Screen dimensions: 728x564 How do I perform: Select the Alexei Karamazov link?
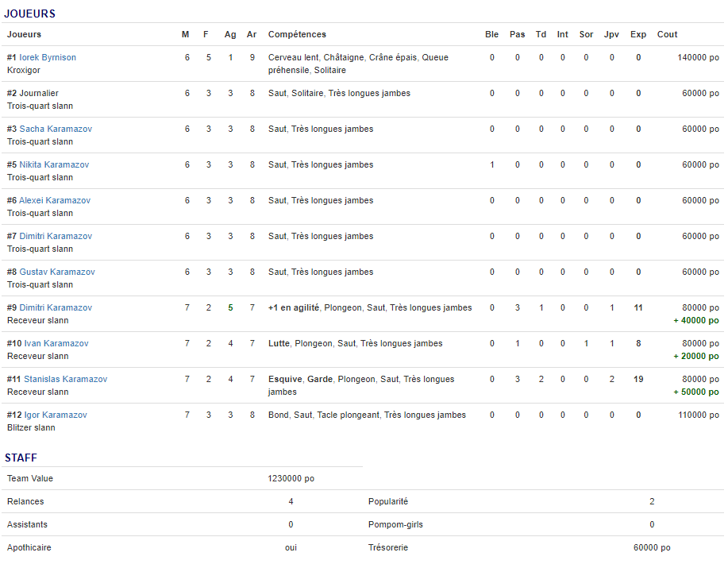pyautogui.click(x=55, y=200)
